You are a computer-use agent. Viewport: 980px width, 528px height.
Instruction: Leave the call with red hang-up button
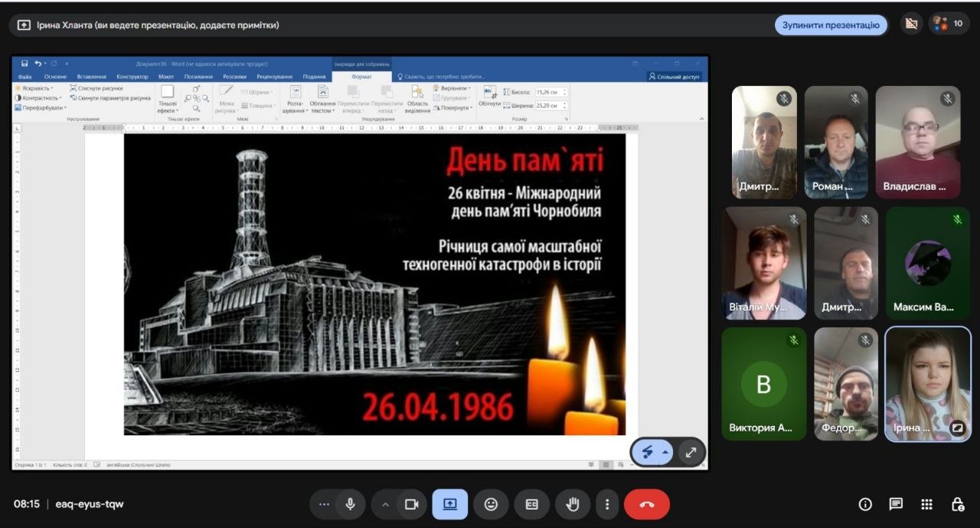647,504
